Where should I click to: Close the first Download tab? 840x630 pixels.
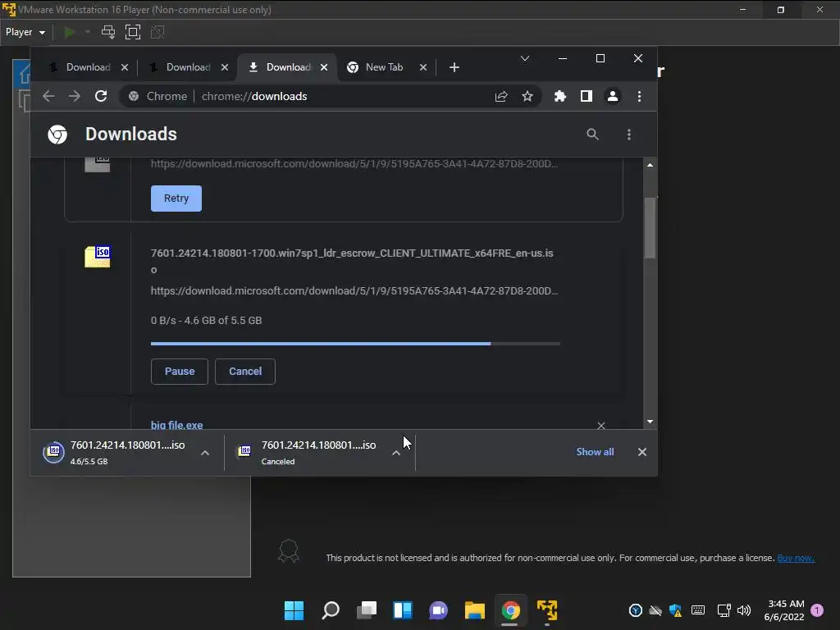pos(125,67)
